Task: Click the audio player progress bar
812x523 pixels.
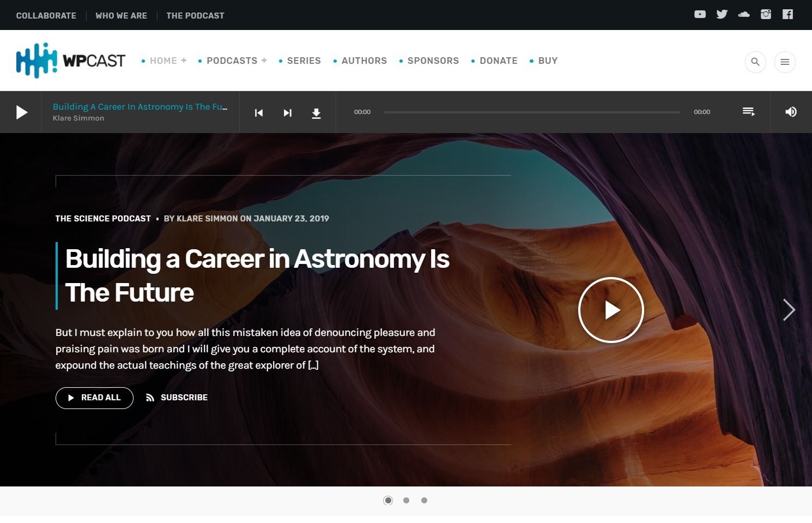Action: click(531, 112)
